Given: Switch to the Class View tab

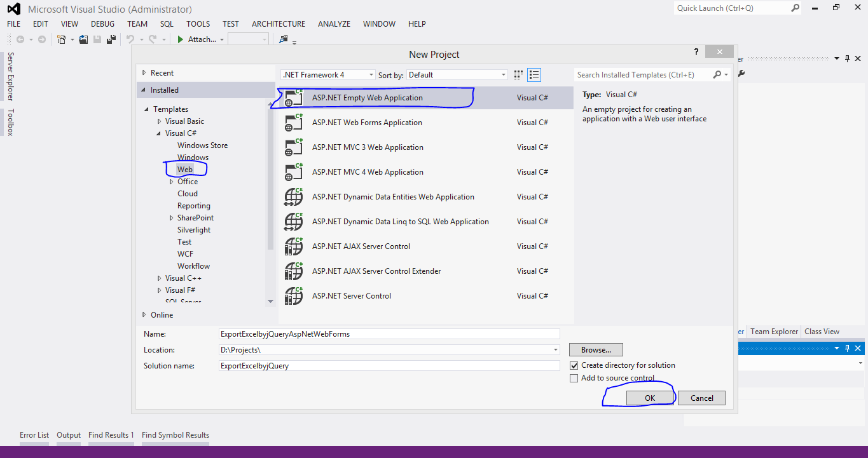Looking at the screenshot, I should (x=822, y=332).
